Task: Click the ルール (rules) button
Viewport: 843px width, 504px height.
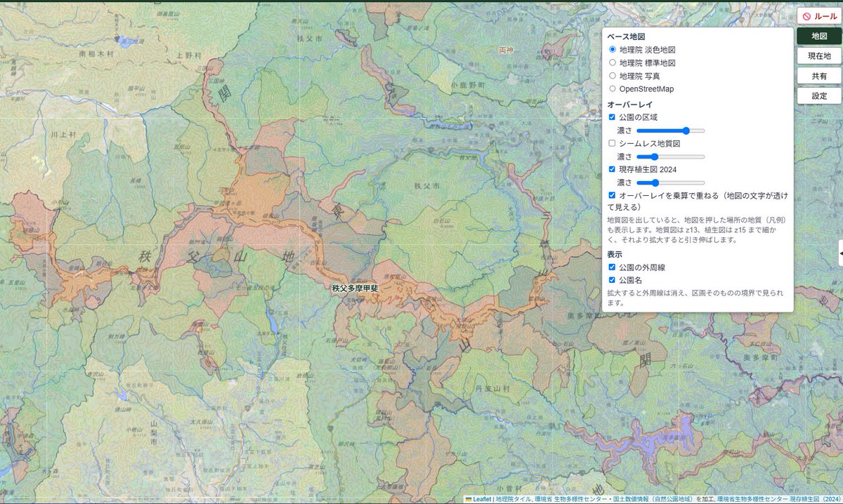Action: (818, 16)
